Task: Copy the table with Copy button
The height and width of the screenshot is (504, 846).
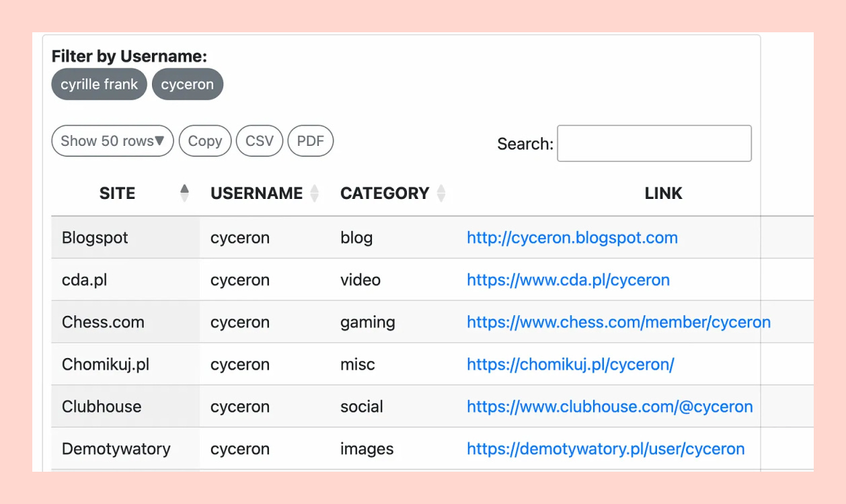Action: [x=205, y=141]
